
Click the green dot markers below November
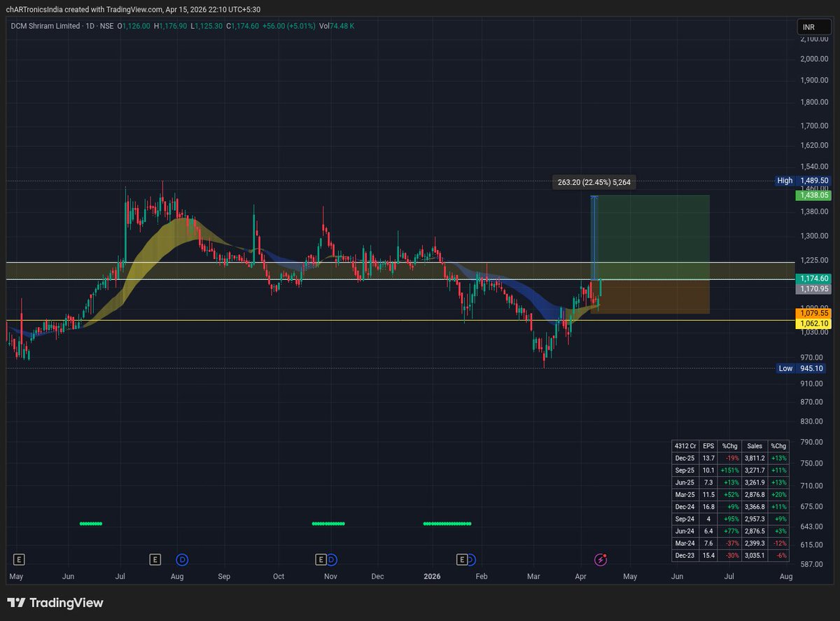(x=329, y=523)
